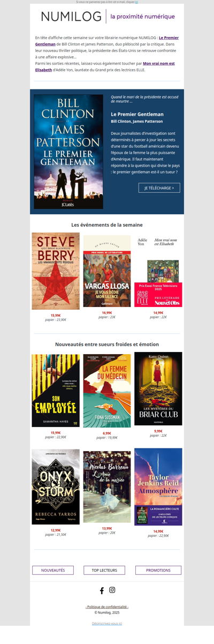Open La Femme du Médecin cover
This screenshot has width=214, height=644.
click(x=107, y=391)
